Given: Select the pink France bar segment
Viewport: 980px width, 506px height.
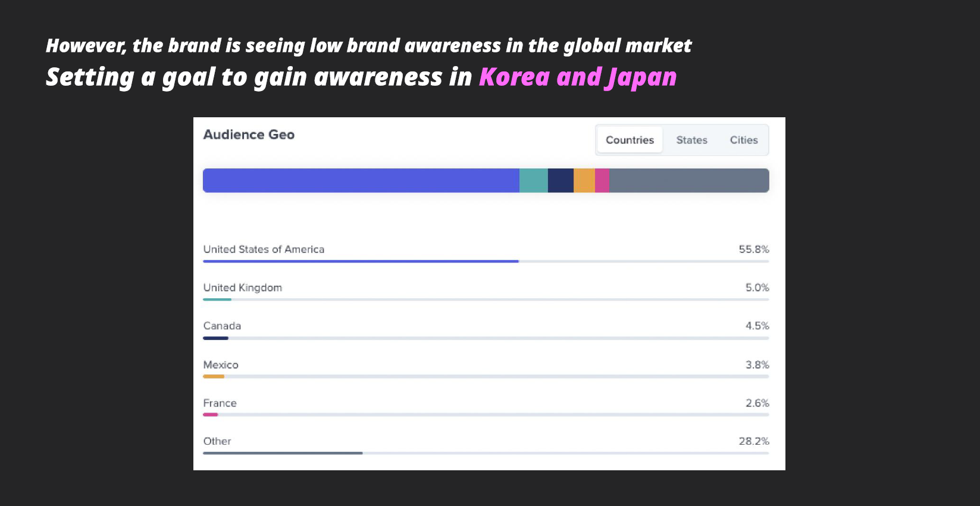Looking at the screenshot, I should pos(602,180).
